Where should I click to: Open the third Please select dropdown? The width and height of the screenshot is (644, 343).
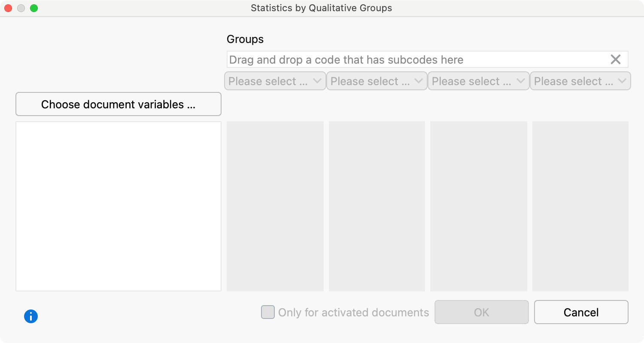tap(479, 81)
